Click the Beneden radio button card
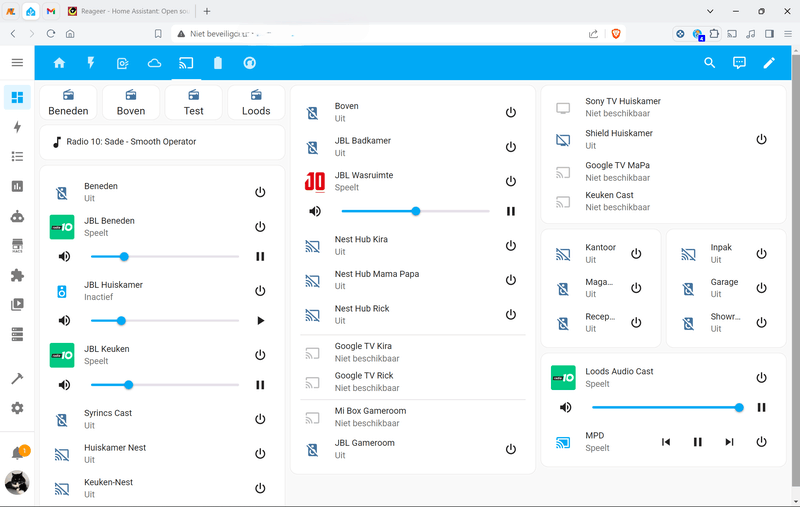This screenshot has width=800, height=507. click(x=68, y=103)
